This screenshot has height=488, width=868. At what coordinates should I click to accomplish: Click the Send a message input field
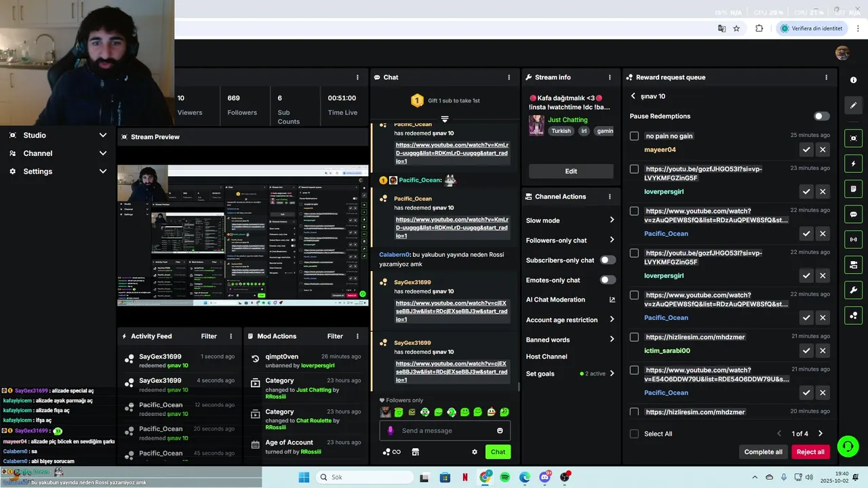click(445, 430)
